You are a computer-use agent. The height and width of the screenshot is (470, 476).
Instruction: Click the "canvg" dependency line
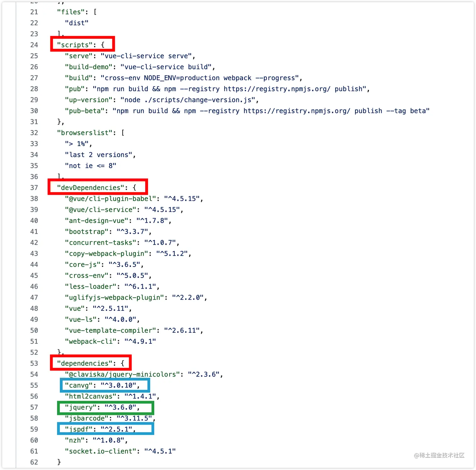102,386
